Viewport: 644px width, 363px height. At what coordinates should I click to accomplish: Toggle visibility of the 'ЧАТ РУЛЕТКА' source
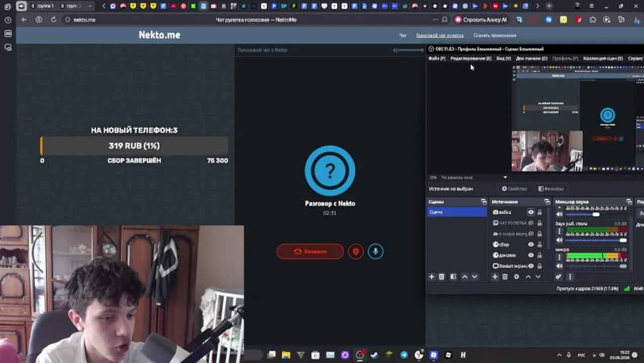pyautogui.click(x=531, y=223)
